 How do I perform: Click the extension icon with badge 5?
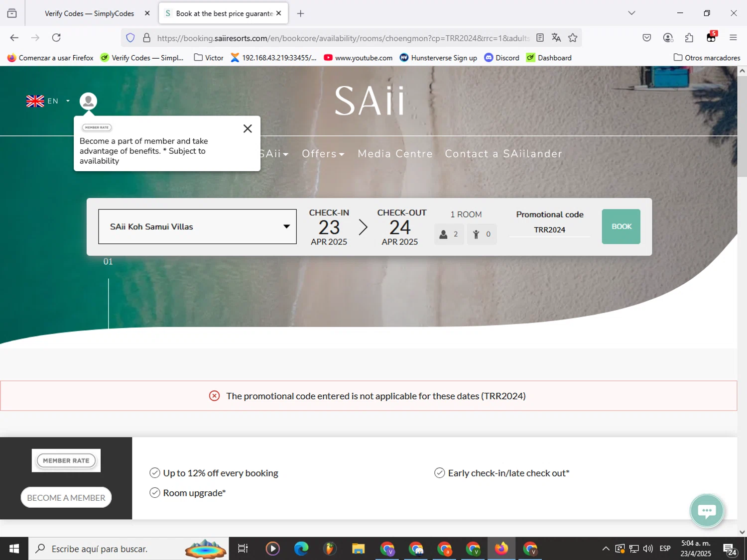point(711,37)
